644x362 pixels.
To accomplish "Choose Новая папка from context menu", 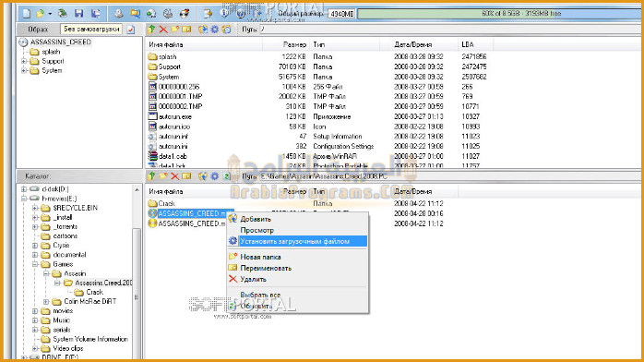I will [297, 257].
